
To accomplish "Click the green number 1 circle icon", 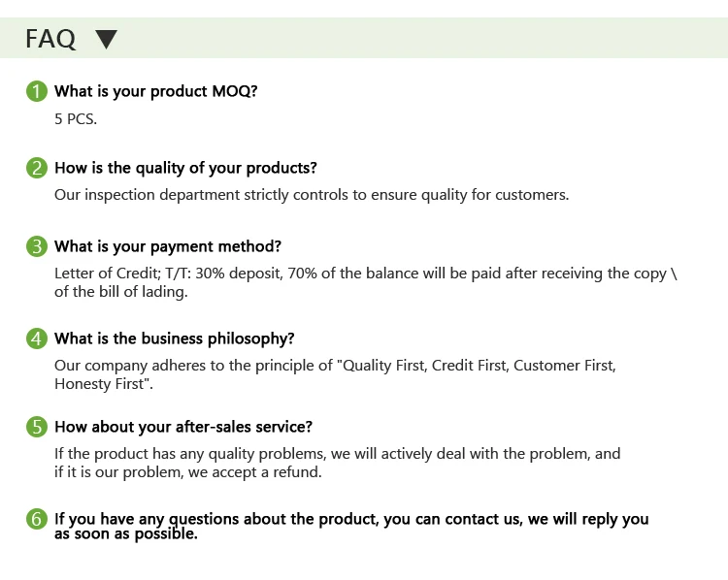I will [36, 92].
